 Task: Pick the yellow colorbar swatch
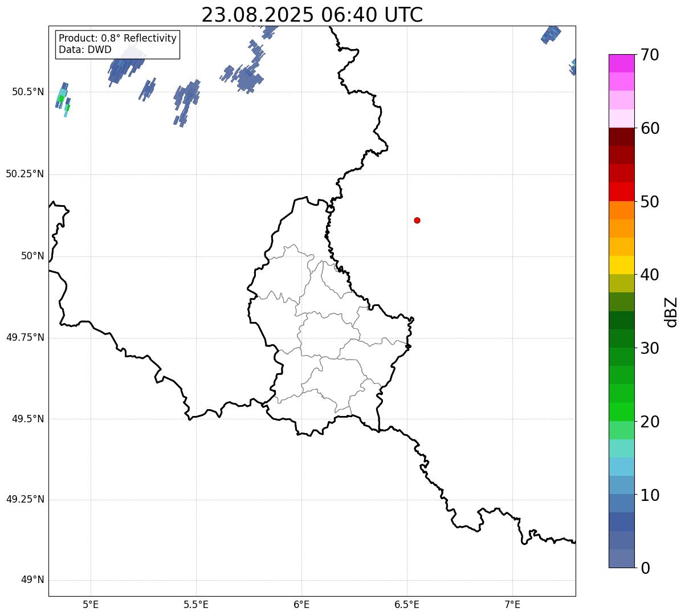pyautogui.click(x=622, y=265)
